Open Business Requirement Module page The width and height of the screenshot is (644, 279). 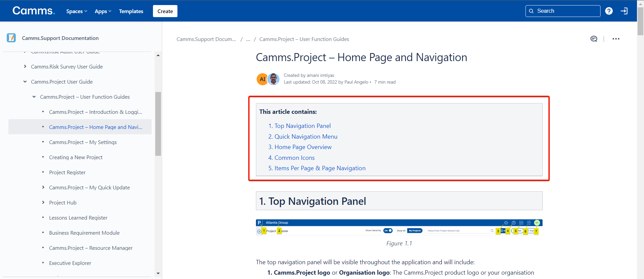[84, 233]
